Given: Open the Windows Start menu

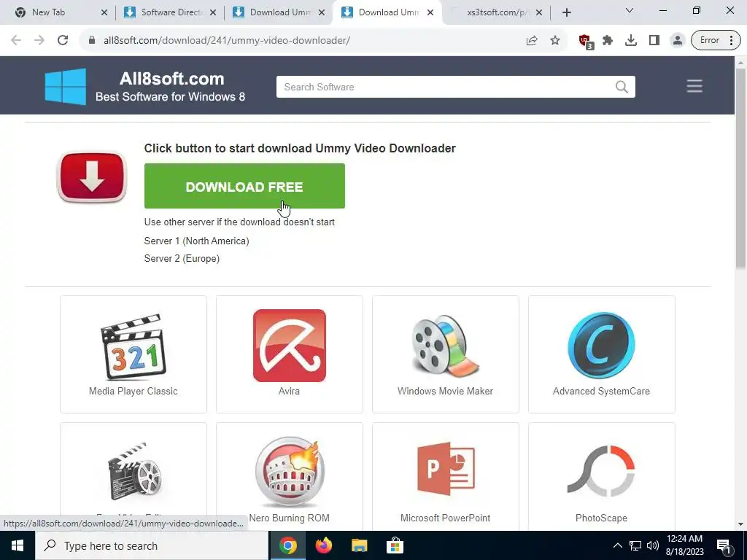Looking at the screenshot, I should [18, 545].
